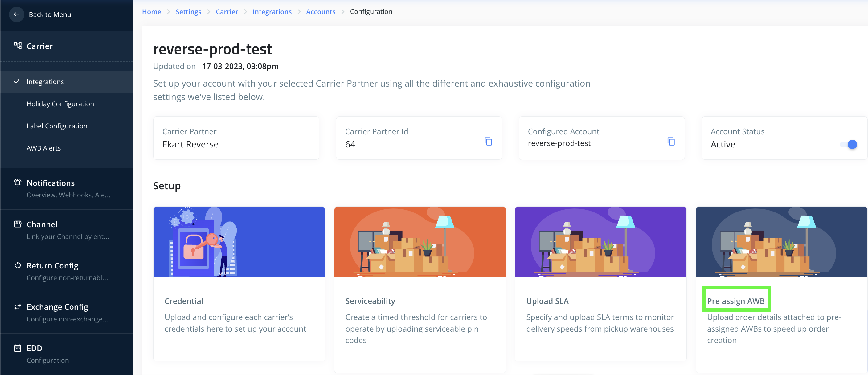This screenshot has height=375, width=868.
Task: Open the Upload SLA card illustration
Action: coord(600,242)
